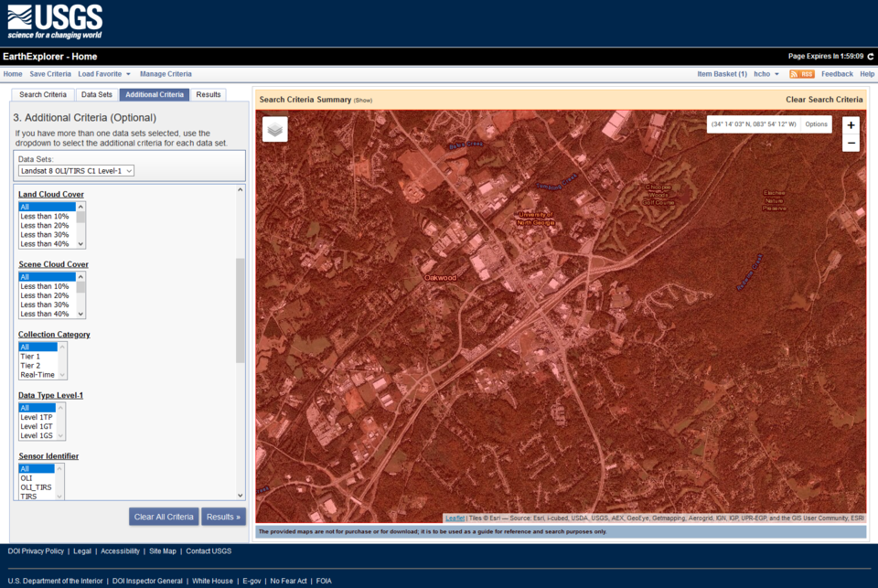
Task: Select Less than 10% Land Cloud Cover
Action: click(44, 215)
